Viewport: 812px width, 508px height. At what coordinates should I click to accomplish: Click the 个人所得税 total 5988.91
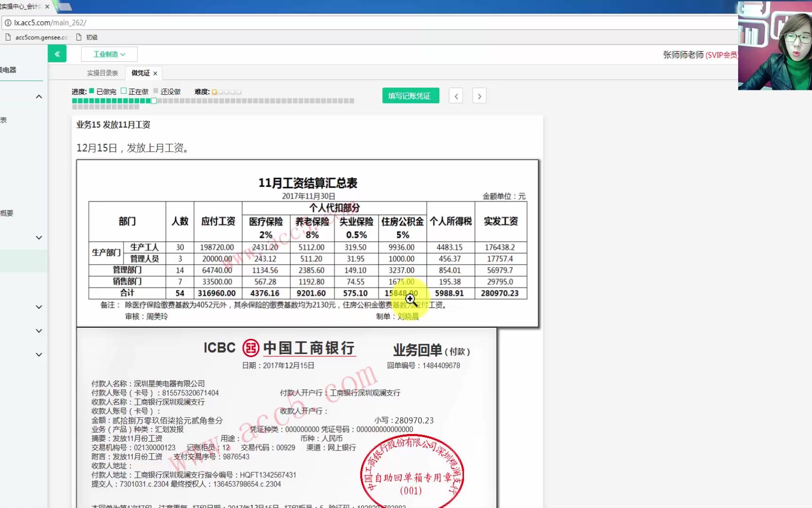pos(449,293)
